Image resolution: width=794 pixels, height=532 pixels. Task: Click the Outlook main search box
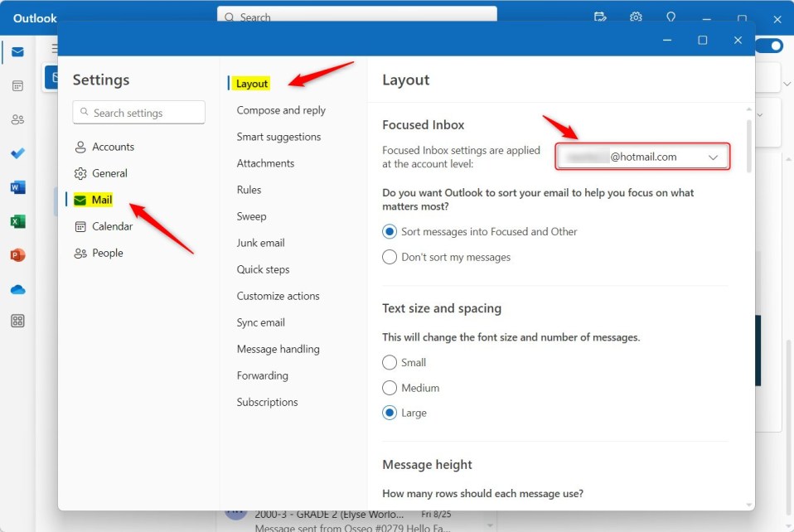(x=357, y=15)
